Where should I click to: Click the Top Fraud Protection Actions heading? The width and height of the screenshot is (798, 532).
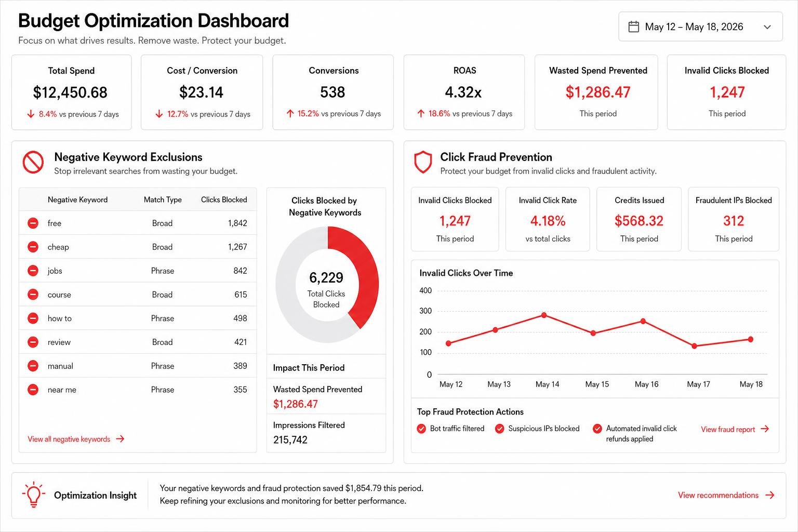(x=470, y=411)
